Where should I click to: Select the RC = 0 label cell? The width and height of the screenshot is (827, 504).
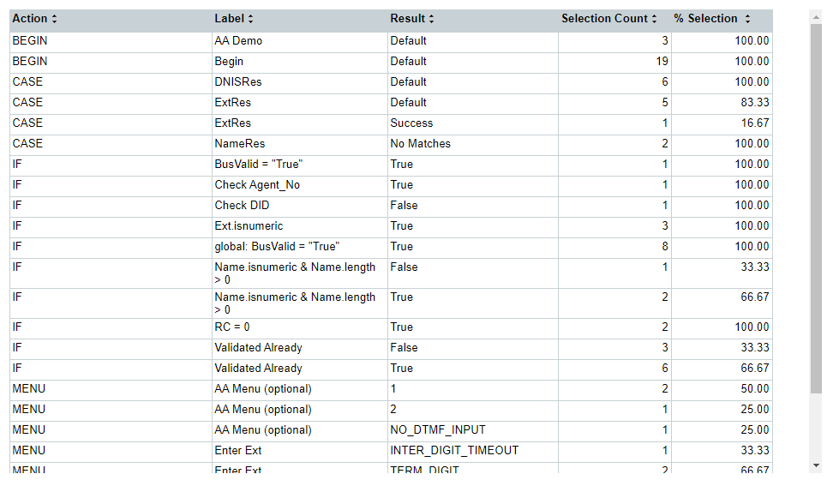(x=300, y=327)
